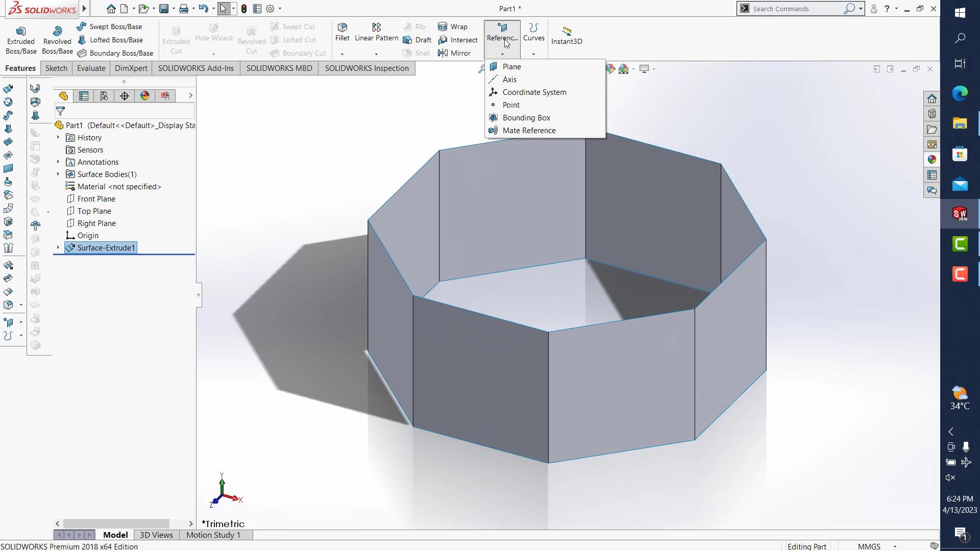Open PropertyManager tab icon
The width and height of the screenshot is (980, 551).
(84, 96)
